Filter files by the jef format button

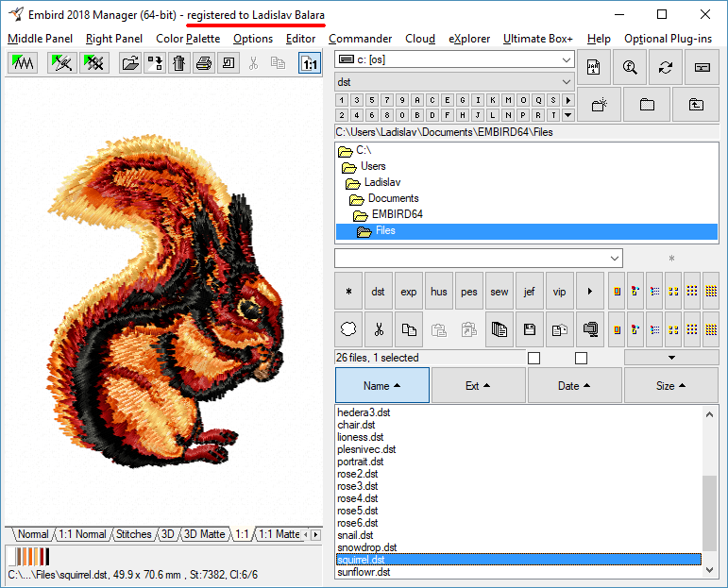530,291
